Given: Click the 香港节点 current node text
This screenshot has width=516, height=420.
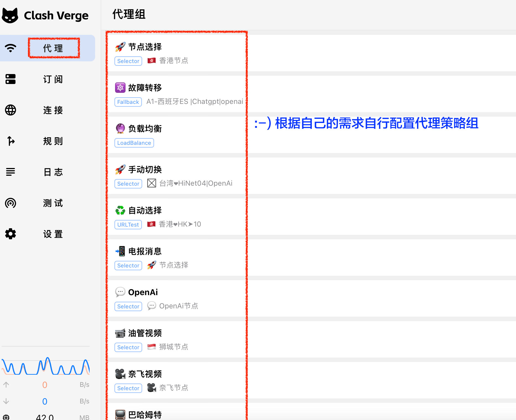Looking at the screenshot, I should pyautogui.click(x=174, y=61).
